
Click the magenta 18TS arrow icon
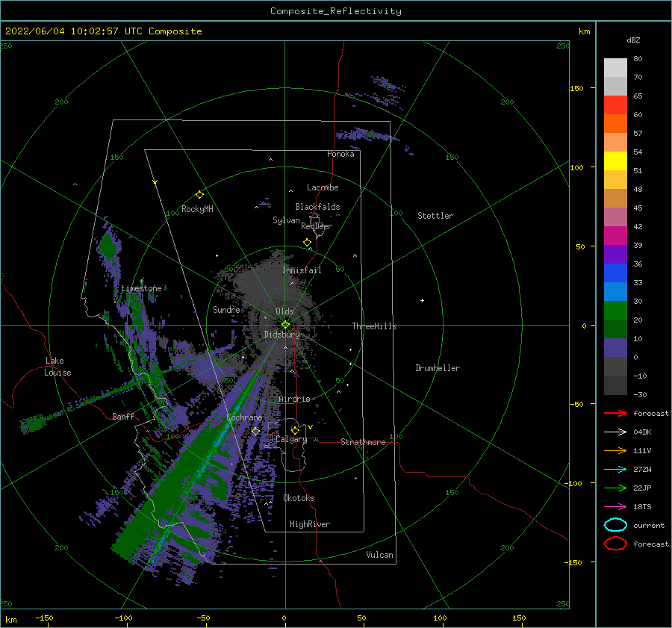click(615, 507)
